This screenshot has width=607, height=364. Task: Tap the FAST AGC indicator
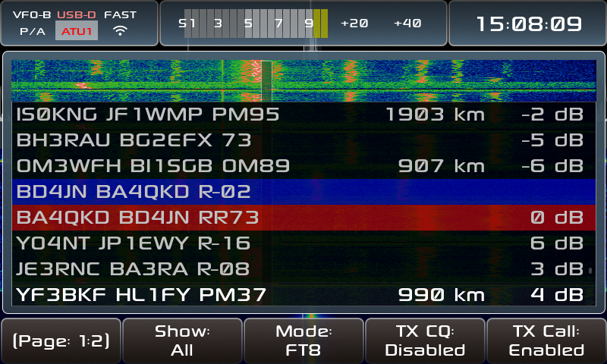pos(121,14)
